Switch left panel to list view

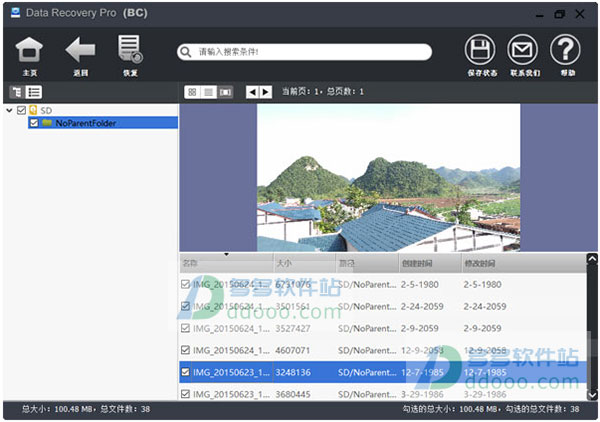34,92
